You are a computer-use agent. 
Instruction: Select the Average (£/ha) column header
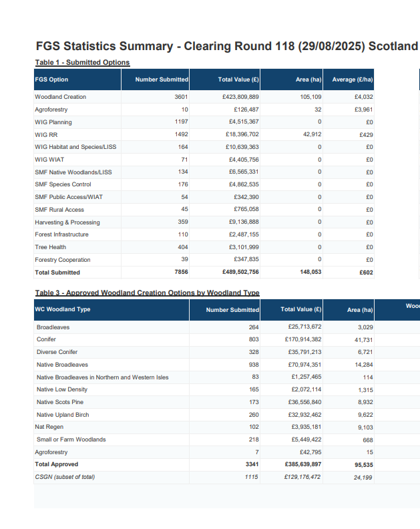(352, 79)
